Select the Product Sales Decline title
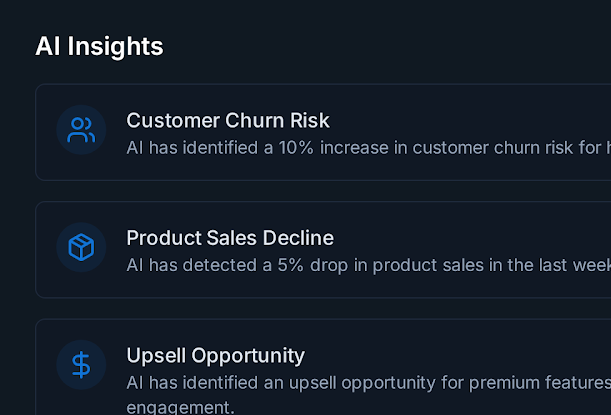This screenshot has width=611, height=415. coord(230,238)
